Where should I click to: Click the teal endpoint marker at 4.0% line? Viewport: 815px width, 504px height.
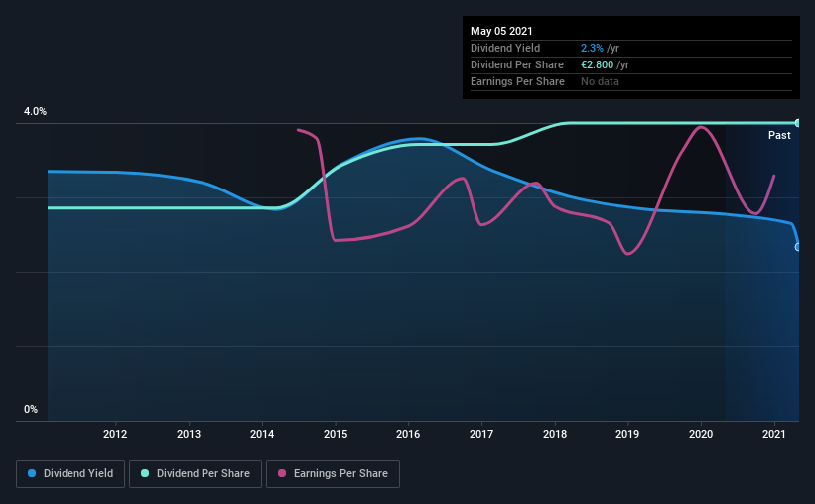pos(797,123)
